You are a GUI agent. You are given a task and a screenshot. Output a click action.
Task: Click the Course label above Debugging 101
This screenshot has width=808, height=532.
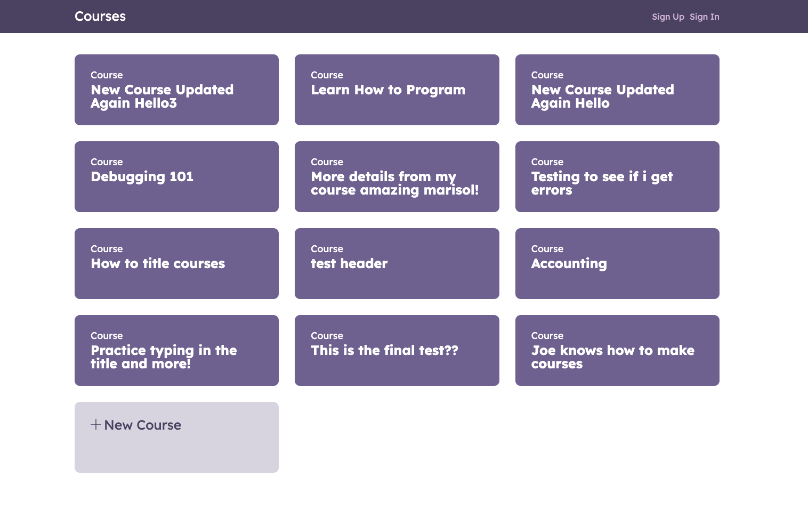[x=107, y=162]
